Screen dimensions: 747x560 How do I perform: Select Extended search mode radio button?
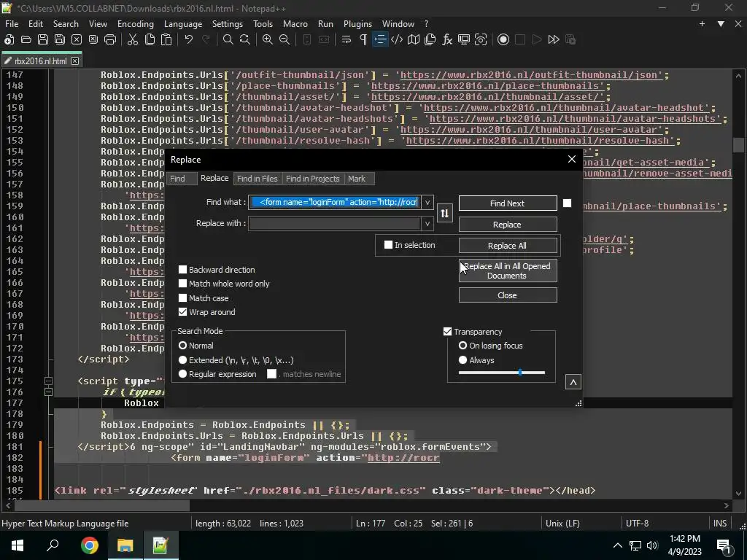tap(182, 360)
